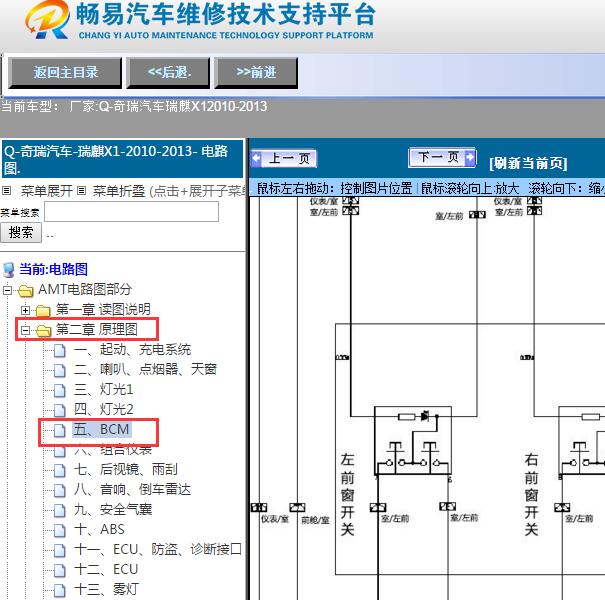This screenshot has width=605, height=600.
Task: Open the 九、安全气囊 diagram
Action: tap(113, 510)
